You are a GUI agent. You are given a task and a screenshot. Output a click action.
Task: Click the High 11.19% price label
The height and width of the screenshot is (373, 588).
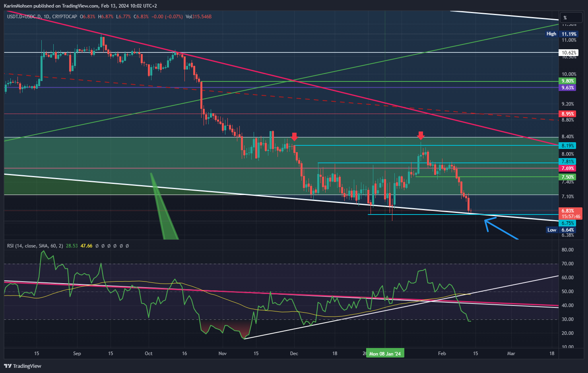pyautogui.click(x=561, y=34)
